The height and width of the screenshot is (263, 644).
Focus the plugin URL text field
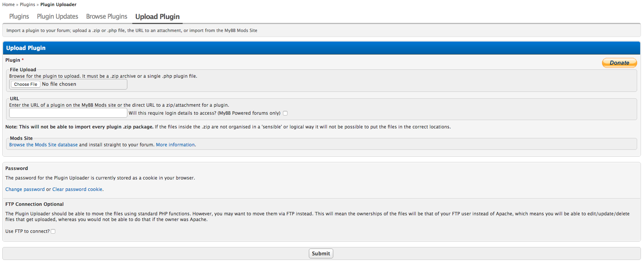[x=68, y=113]
